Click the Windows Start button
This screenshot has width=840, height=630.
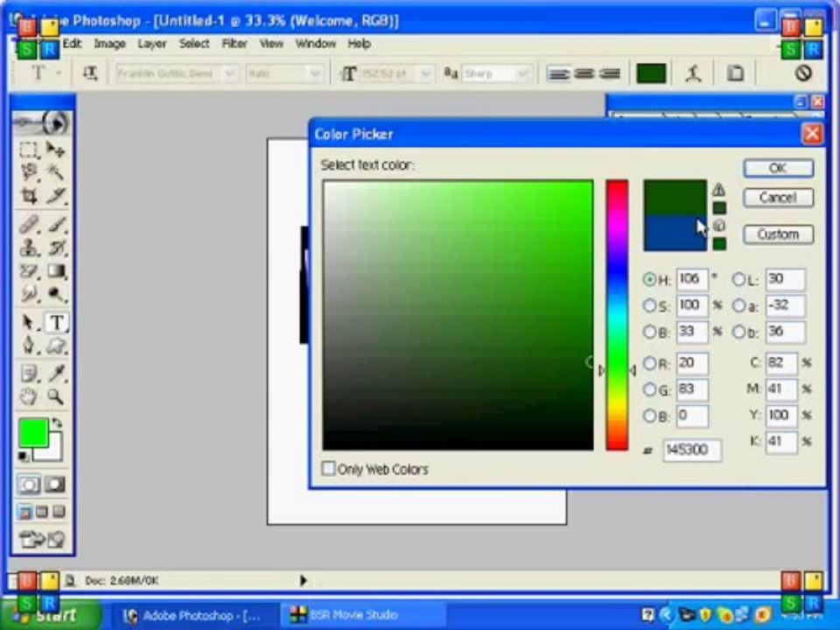pos(52,615)
